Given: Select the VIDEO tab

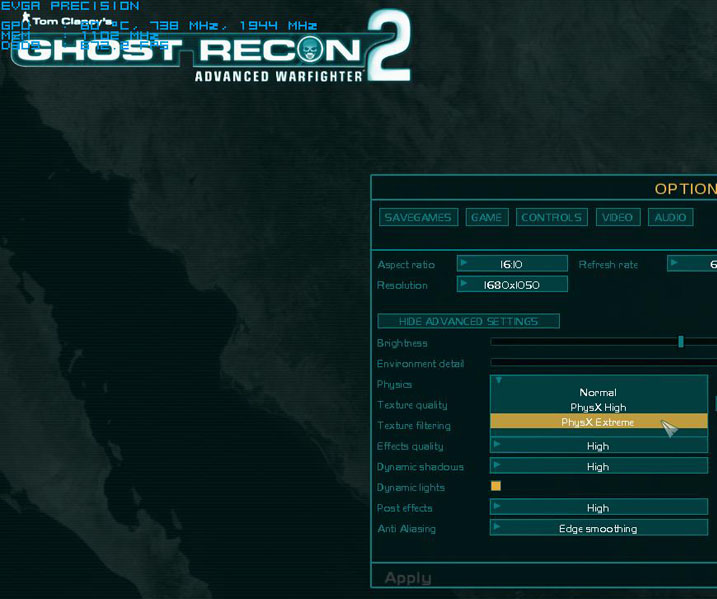Looking at the screenshot, I should click(x=618, y=217).
